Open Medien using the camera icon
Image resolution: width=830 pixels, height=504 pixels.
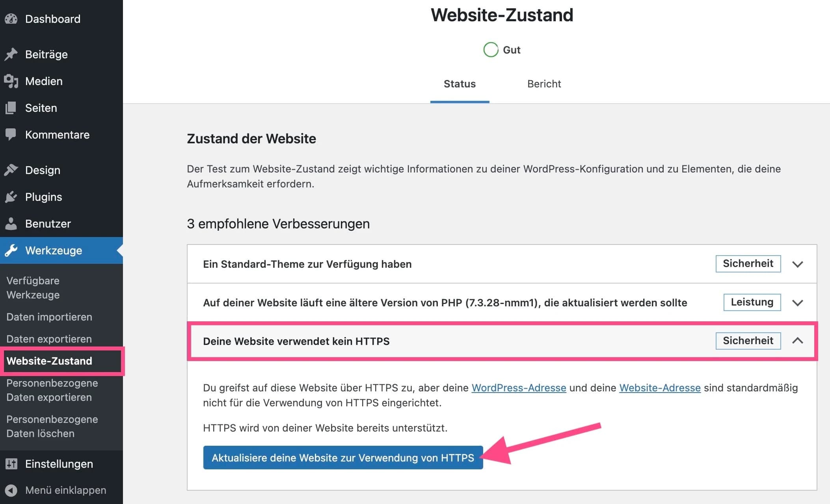11,81
